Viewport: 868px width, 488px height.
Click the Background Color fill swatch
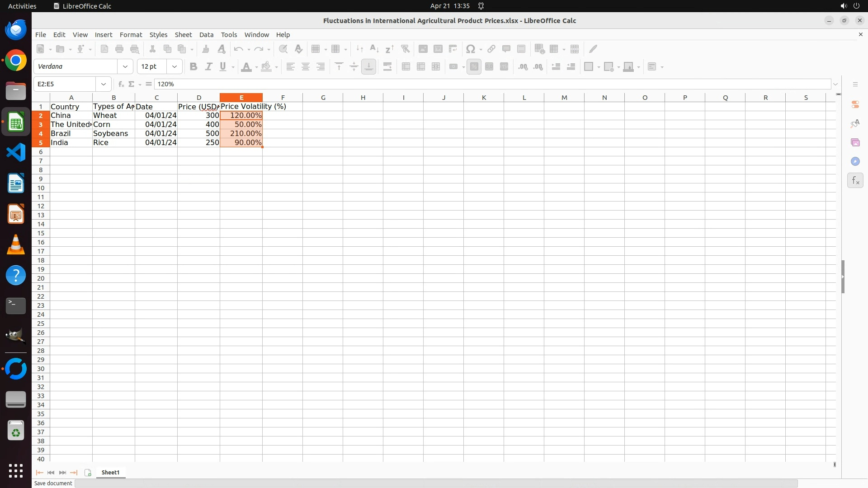pos(266,67)
